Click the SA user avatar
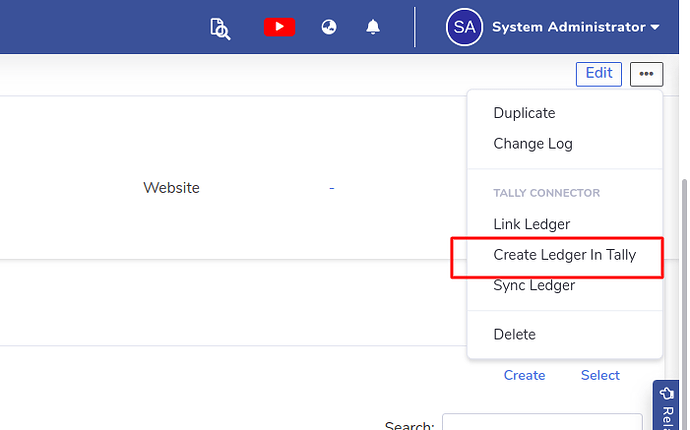 pyautogui.click(x=464, y=27)
